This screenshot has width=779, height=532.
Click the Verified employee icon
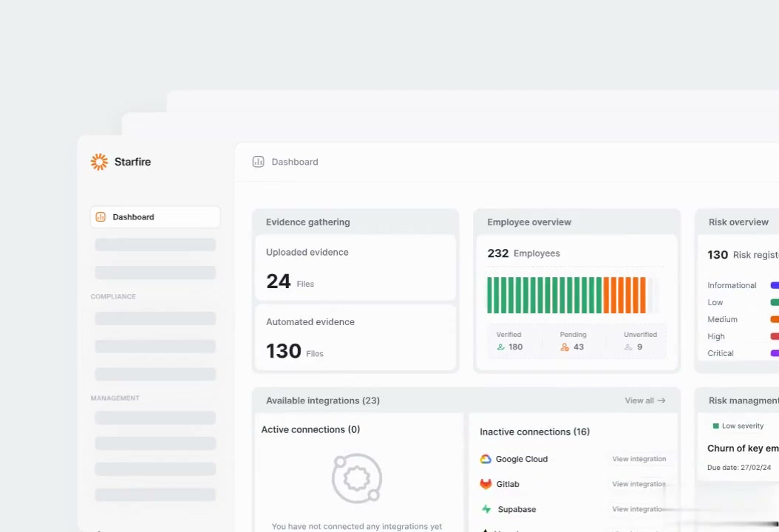pyautogui.click(x=501, y=347)
